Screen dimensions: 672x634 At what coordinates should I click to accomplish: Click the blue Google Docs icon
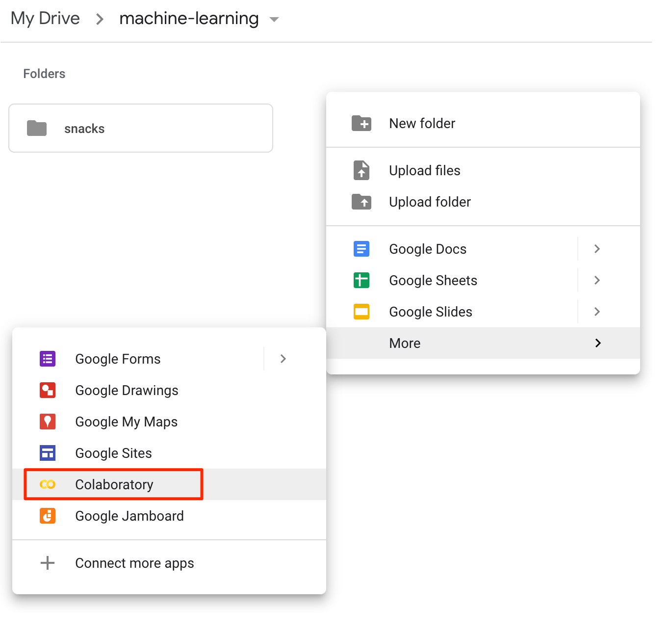click(x=362, y=249)
